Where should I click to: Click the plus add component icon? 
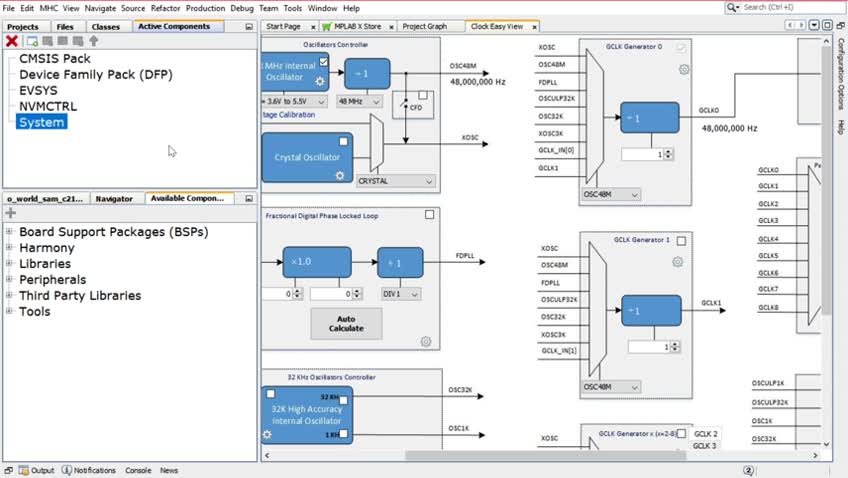coord(11,213)
